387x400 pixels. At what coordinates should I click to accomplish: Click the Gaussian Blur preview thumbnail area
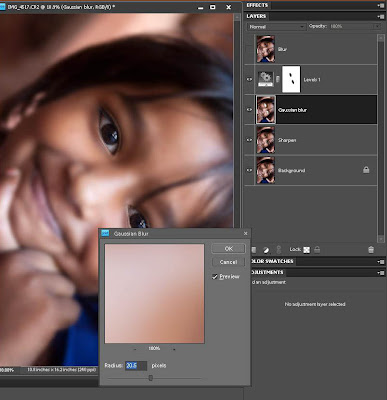pyautogui.click(x=154, y=293)
